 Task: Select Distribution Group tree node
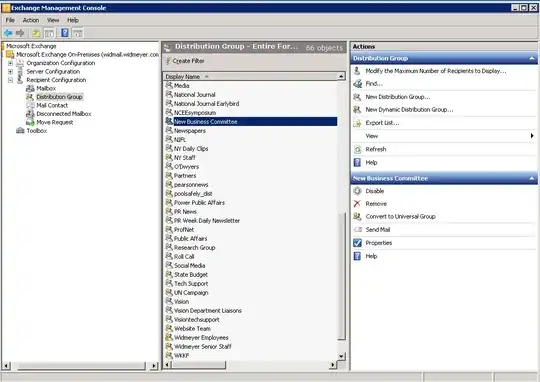click(x=59, y=97)
